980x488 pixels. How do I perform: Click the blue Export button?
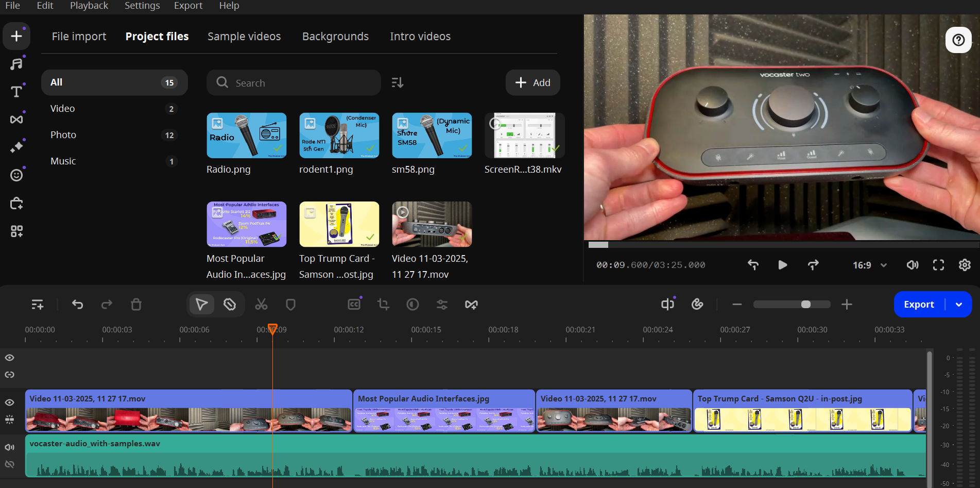[x=919, y=305]
